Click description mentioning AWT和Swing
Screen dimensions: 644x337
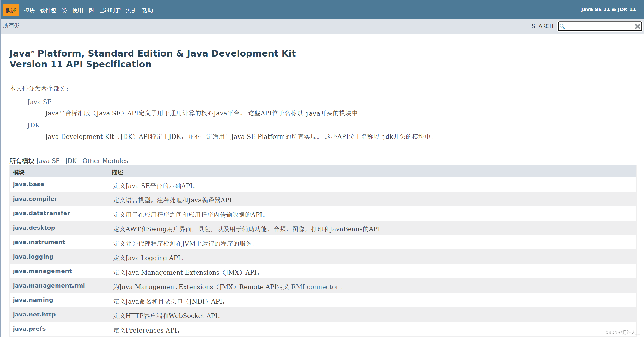pyautogui.click(x=248, y=229)
